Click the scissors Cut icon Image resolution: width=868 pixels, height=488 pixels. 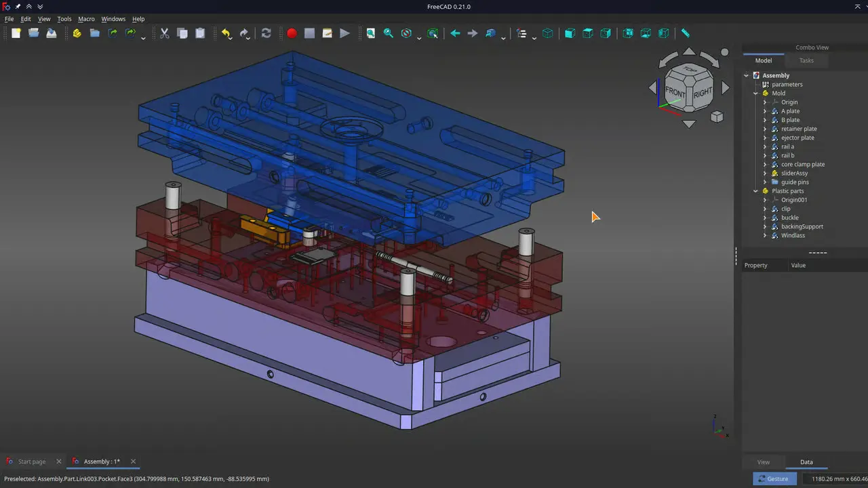(x=164, y=33)
